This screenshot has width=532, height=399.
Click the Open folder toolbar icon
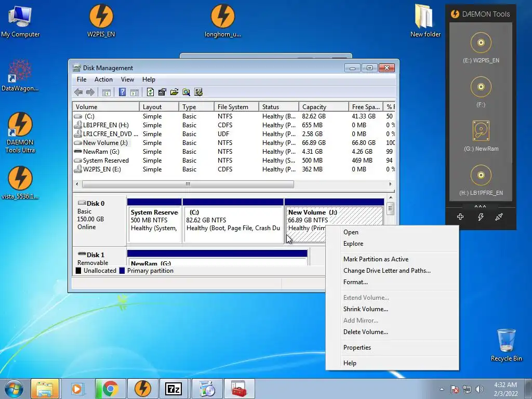pyautogui.click(x=175, y=92)
